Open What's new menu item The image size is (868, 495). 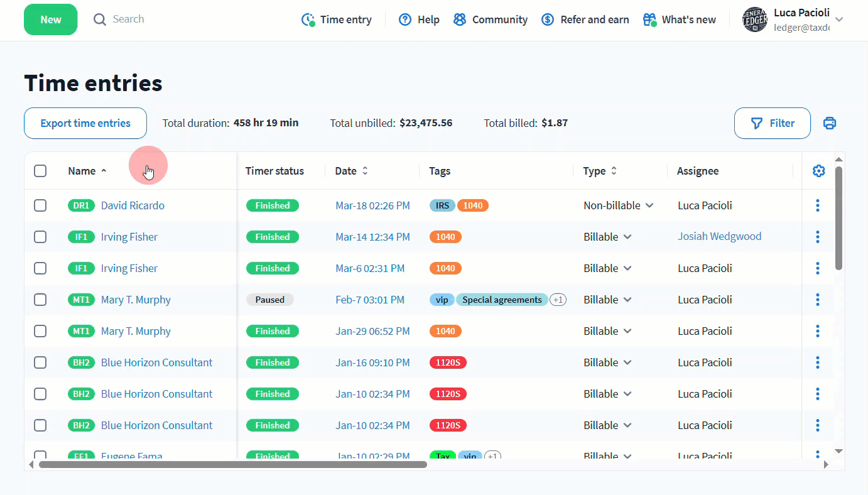coord(680,19)
